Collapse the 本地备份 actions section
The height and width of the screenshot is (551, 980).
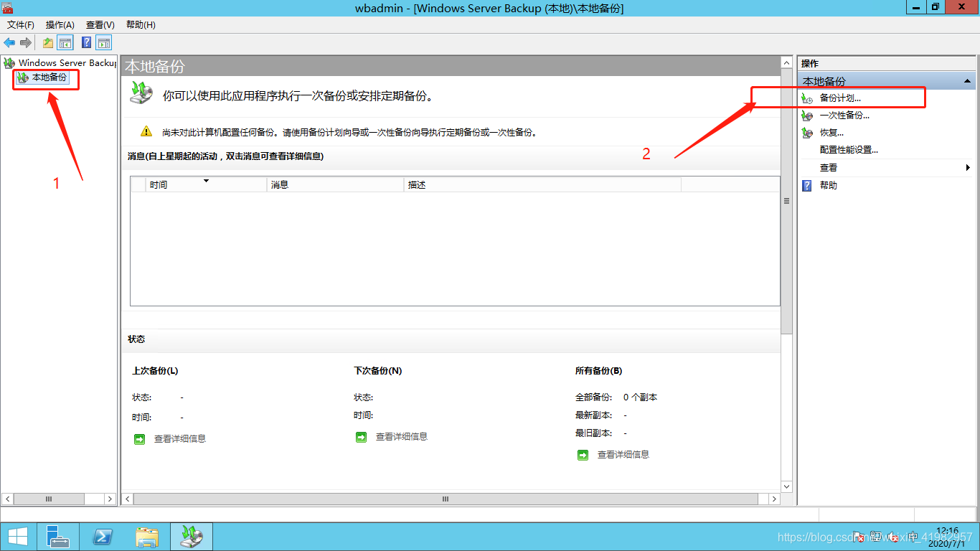pyautogui.click(x=968, y=81)
